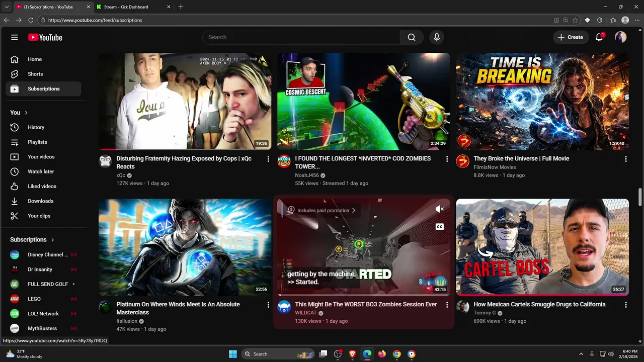Reload the page
The height and width of the screenshot is (362, 644).
(x=31, y=20)
